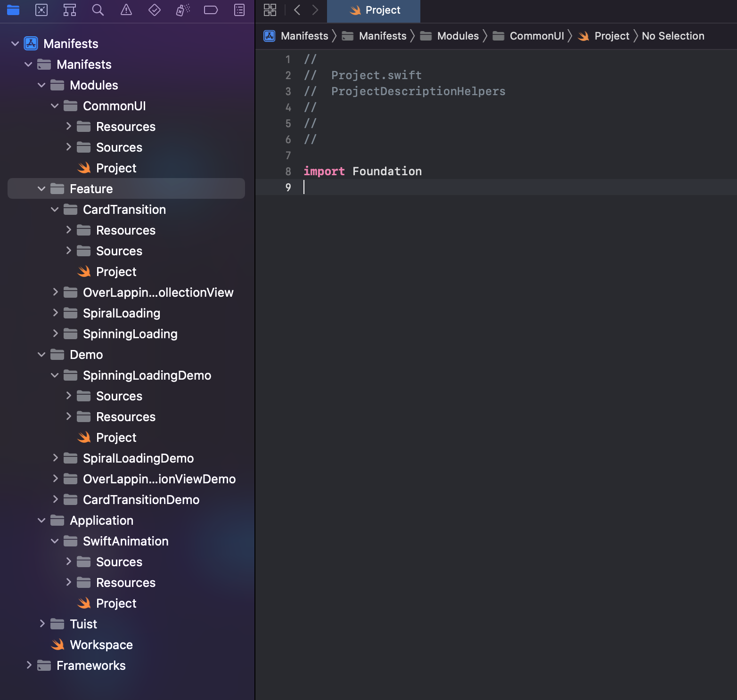737x700 pixels.
Task: Go forward in editor history
Action: coord(315,10)
